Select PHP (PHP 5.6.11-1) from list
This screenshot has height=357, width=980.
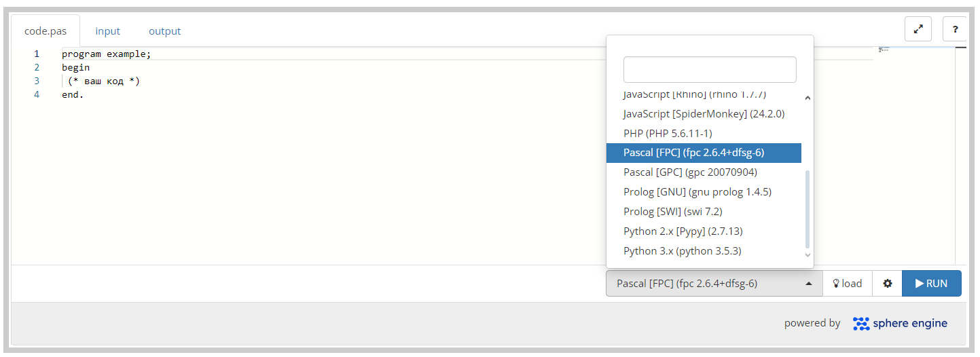pyautogui.click(x=668, y=133)
